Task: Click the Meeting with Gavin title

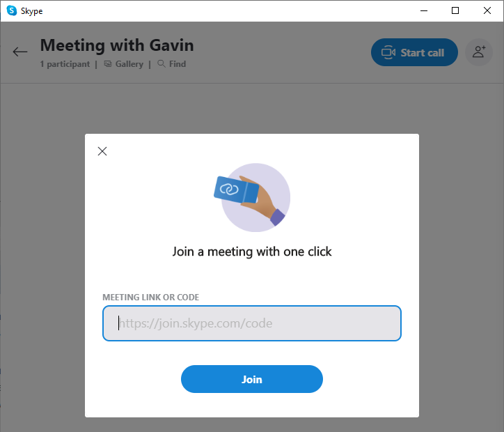Action: (117, 45)
